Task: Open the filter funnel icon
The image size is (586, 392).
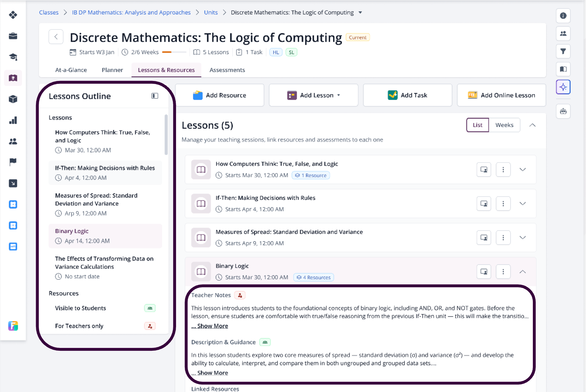Action: click(563, 51)
